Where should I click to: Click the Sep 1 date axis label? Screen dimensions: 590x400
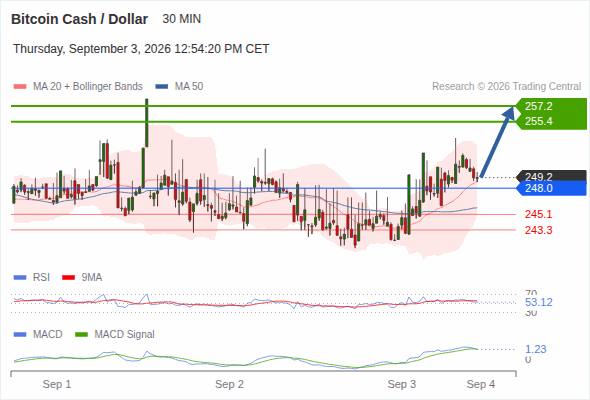57,384
